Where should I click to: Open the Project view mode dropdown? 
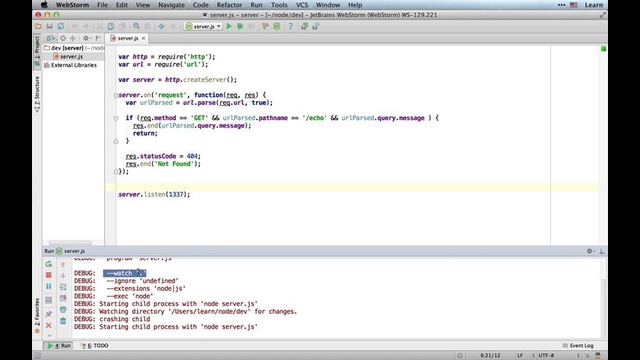click(51, 38)
